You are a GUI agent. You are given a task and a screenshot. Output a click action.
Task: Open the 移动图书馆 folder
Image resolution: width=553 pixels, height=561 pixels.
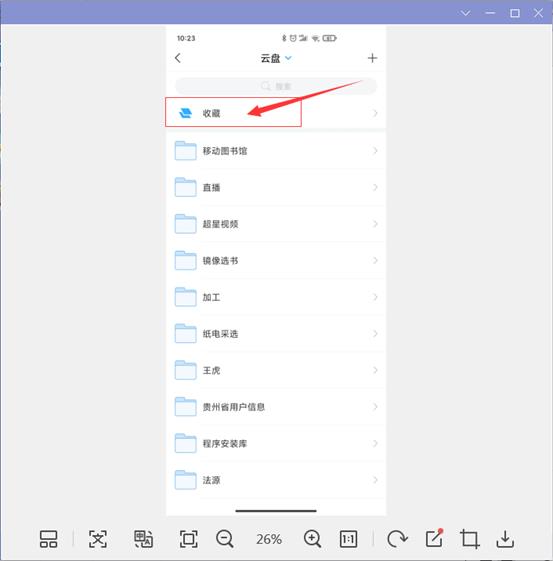pos(276,151)
